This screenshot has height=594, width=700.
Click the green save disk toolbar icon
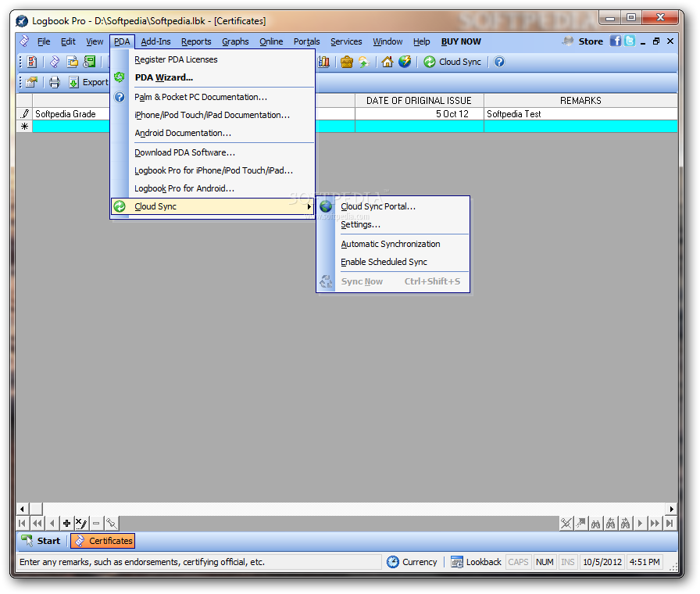pyautogui.click(x=90, y=62)
